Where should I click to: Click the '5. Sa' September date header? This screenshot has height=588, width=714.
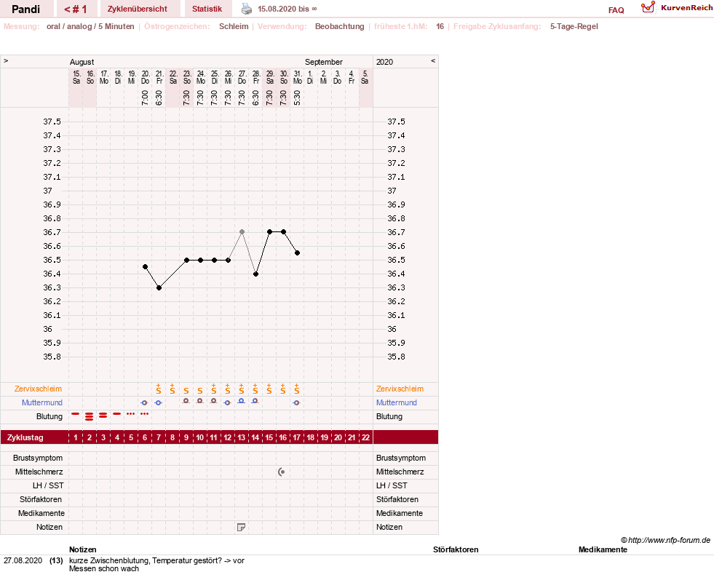(365, 77)
